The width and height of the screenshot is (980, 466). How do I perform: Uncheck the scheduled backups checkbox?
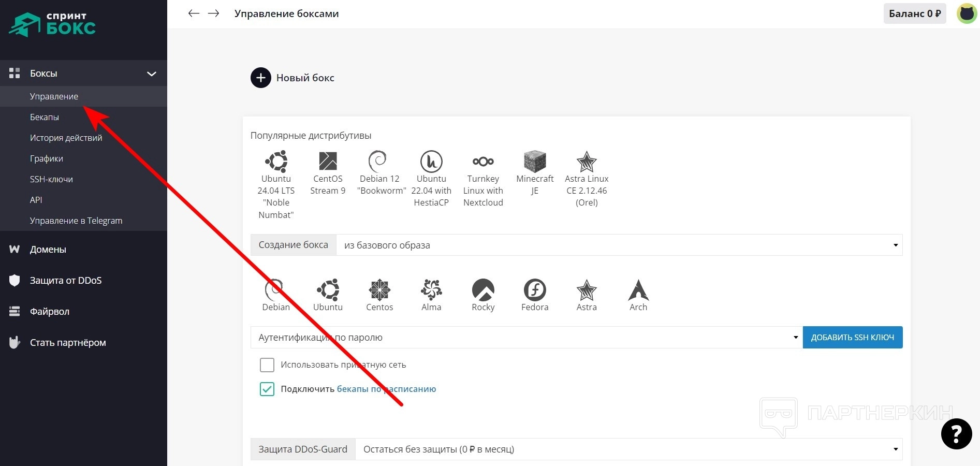pos(267,389)
